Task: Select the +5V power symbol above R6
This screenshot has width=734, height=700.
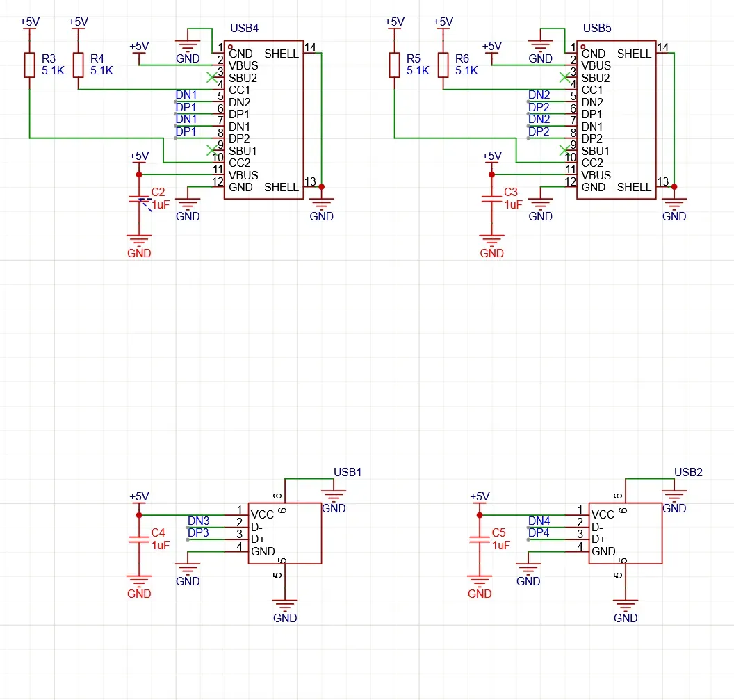Action: 443,24
